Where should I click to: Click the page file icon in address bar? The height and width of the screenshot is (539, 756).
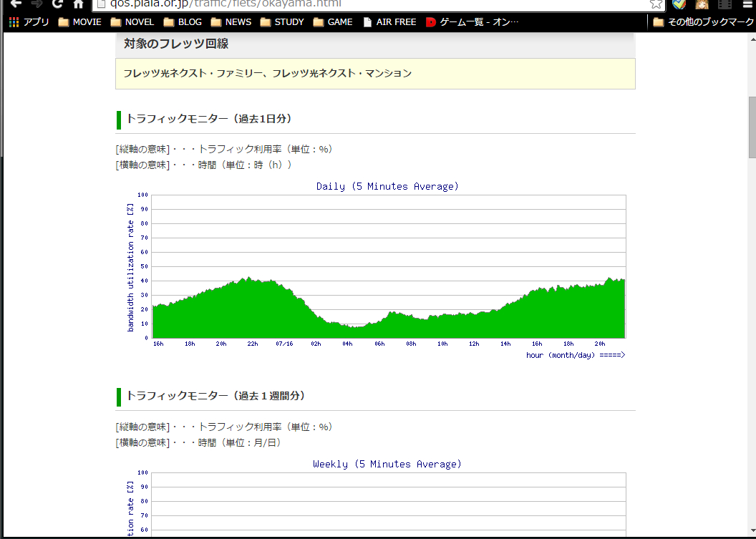[x=101, y=4]
